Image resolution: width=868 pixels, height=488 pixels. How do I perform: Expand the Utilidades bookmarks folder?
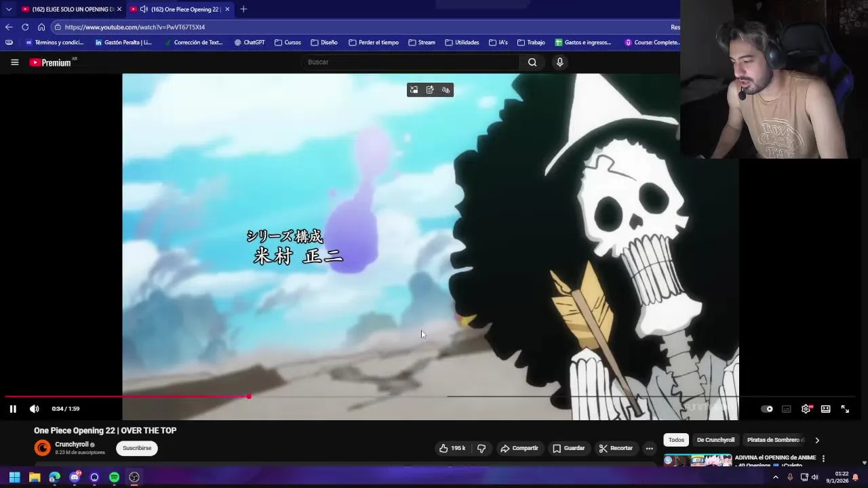point(462,43)
